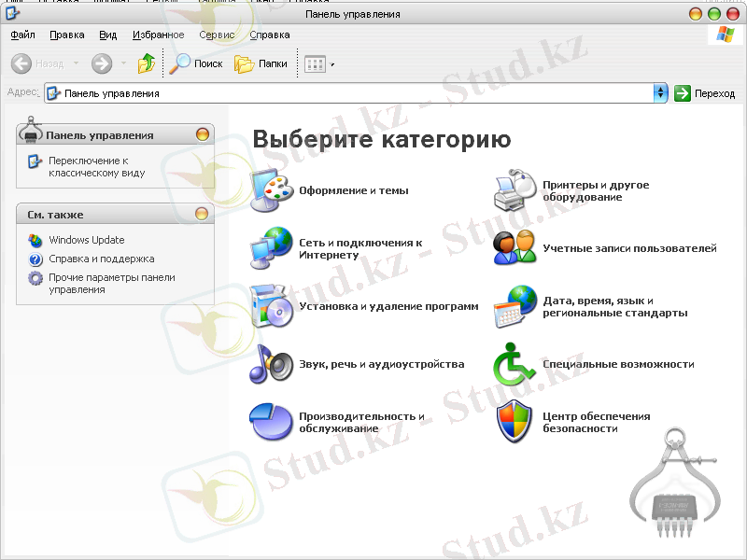The width and height of the screenshot is (747, 560).
Task: Open Производительность и обслуживание link
Action: tap(361, 423)
